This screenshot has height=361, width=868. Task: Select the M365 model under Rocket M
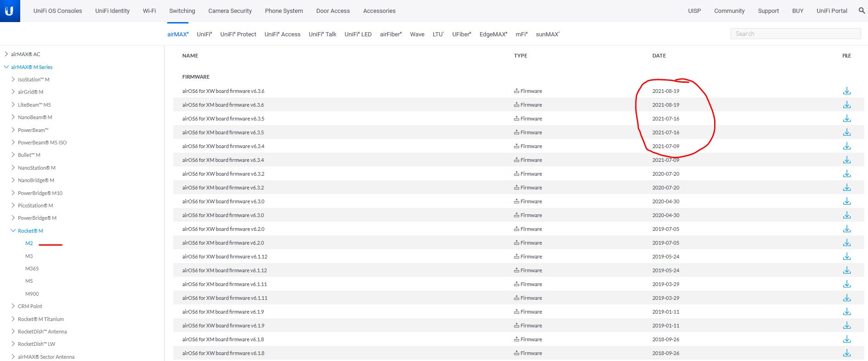coord(32,269)
